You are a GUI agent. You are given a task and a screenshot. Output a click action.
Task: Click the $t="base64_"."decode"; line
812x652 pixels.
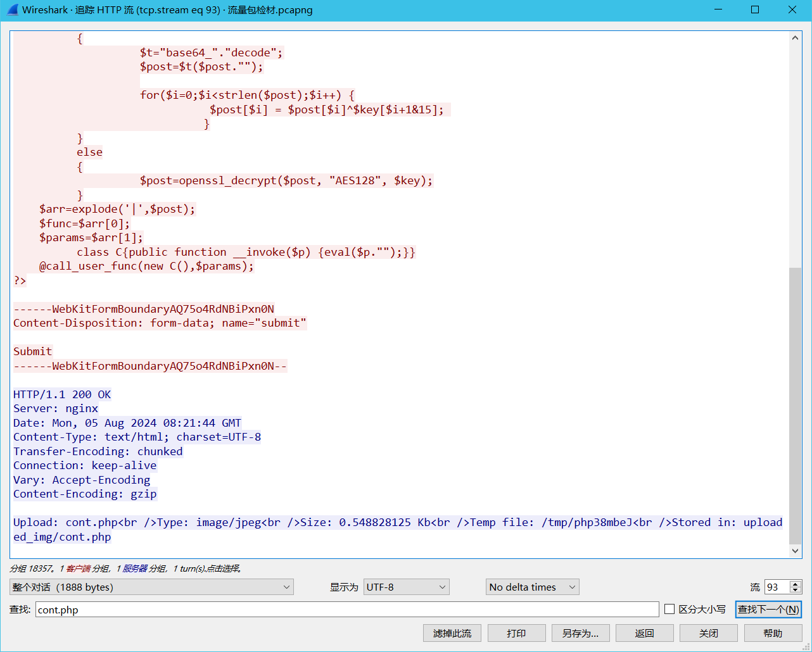[212, 53]
